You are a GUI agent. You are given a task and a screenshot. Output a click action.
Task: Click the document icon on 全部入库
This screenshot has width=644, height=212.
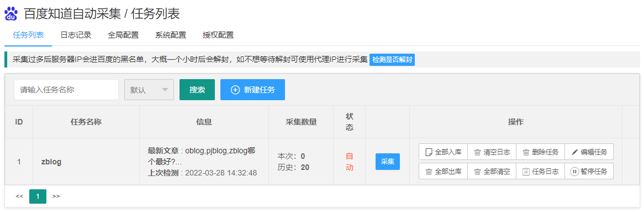(429, 152)
